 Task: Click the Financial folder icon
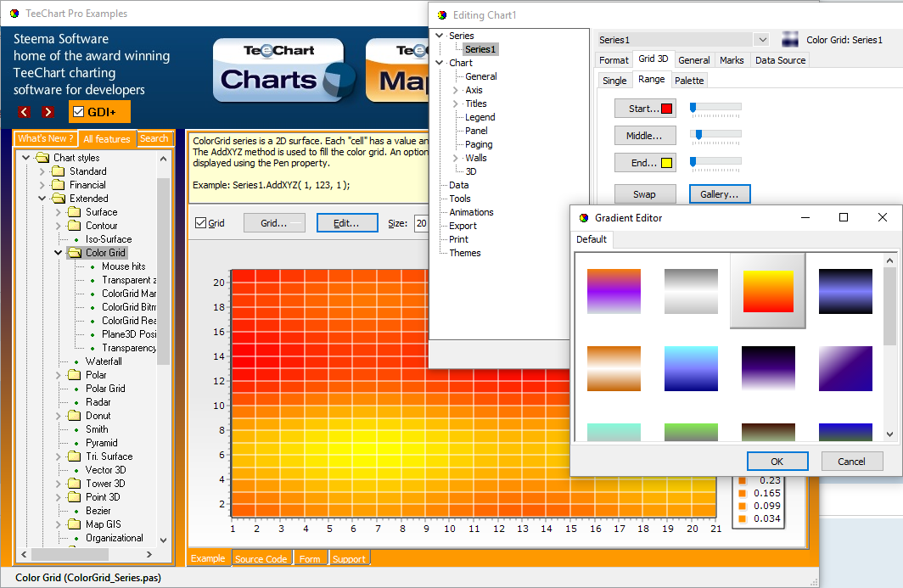point(59,185)
